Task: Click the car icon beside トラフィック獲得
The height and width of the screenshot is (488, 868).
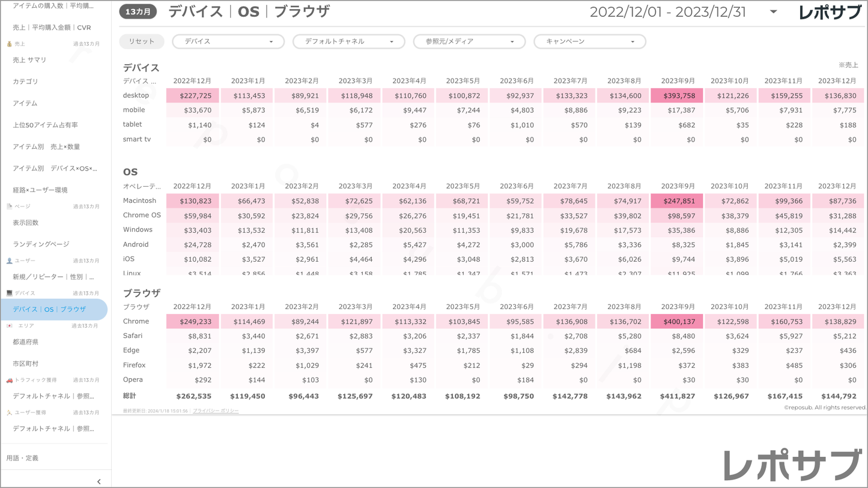Action: click(9, 381)
